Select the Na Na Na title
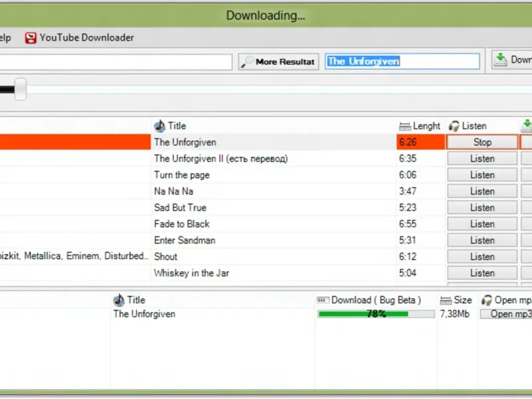Viewport: 532px width, 399px height. pos(174,191)
